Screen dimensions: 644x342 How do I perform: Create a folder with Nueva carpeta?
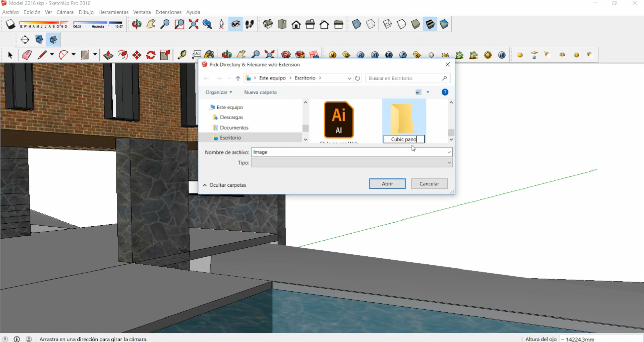[x=260, y=92]
